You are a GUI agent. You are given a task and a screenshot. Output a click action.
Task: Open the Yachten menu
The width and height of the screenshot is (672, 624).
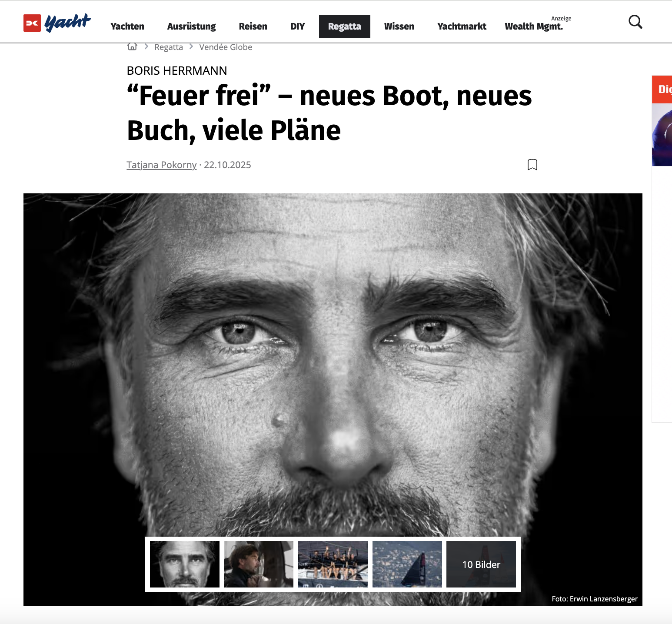[127, 27]
